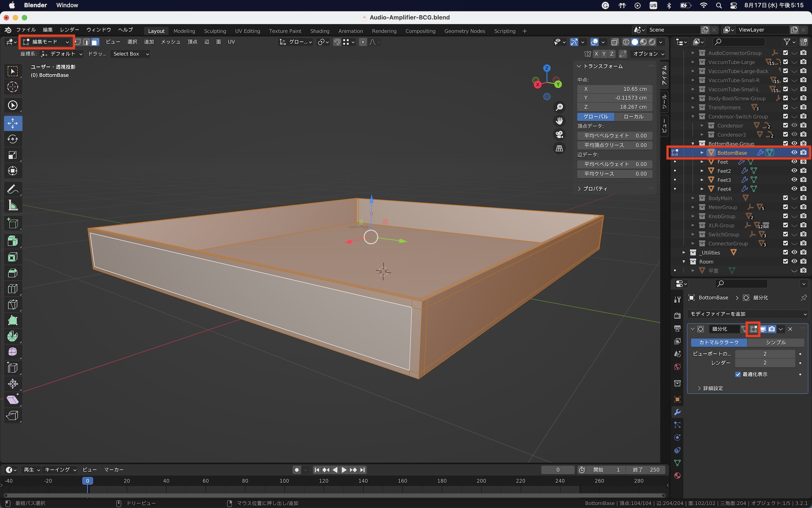Hide Feet2 object with eye icon
Viewport: 812px width, 508px height.
pyautogui.click(x=794, y=171)
